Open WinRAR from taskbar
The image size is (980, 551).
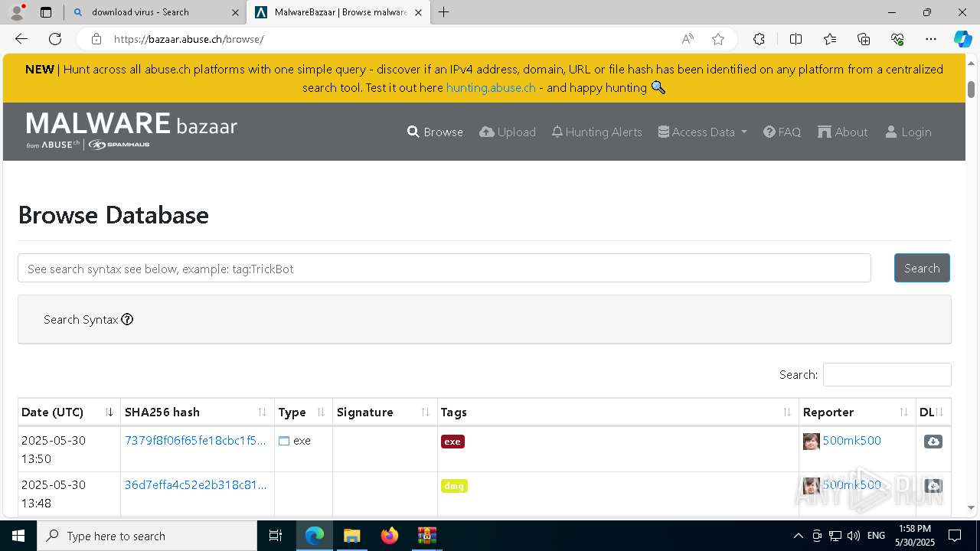[426, 536]
